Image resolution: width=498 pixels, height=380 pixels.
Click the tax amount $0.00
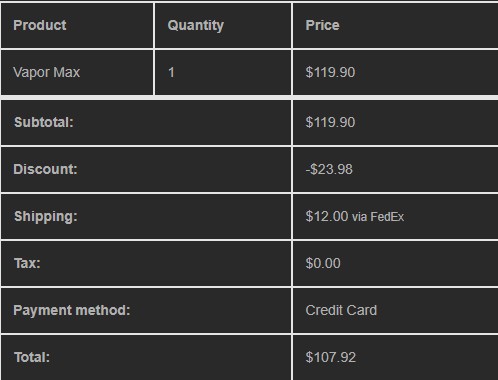point(323,263)
